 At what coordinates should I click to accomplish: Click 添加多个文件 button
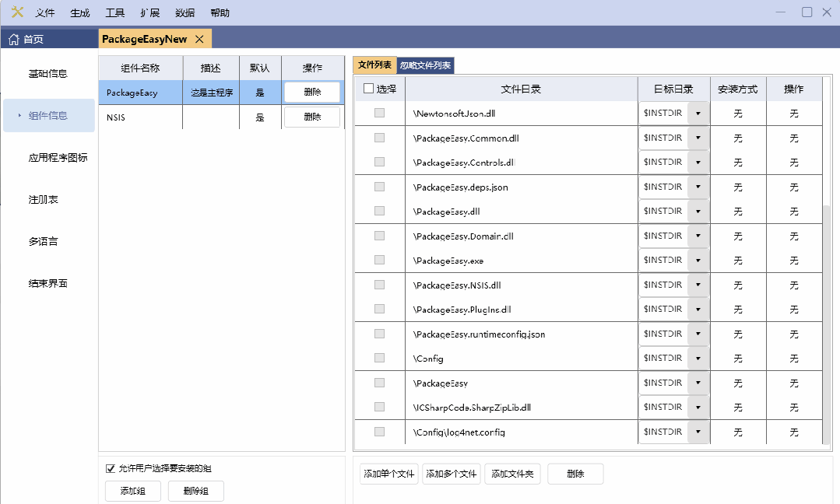tap(451, 474)
